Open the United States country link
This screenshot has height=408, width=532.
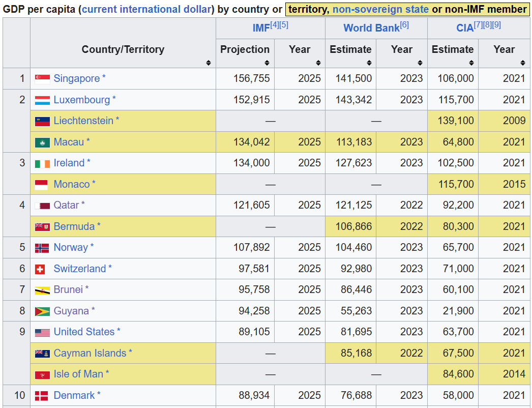click(84, 332)
